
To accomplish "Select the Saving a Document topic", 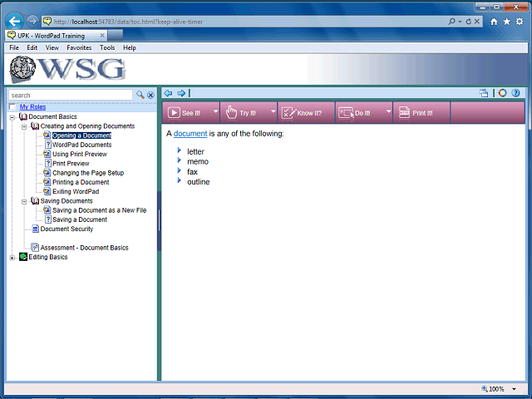I will 80,219.
